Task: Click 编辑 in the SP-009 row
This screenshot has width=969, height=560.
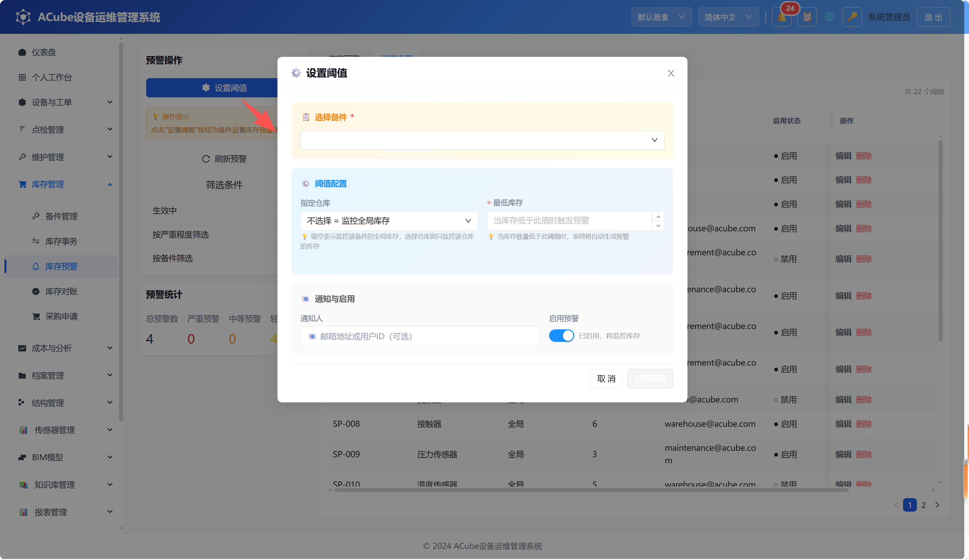Action: 843,454
